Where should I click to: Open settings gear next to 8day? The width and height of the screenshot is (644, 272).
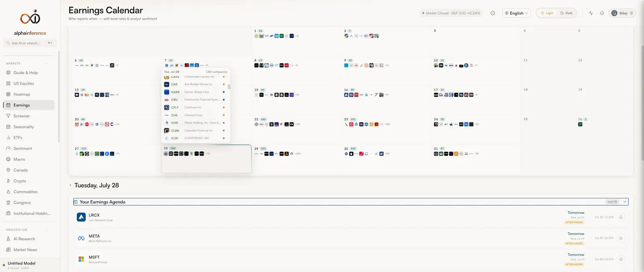pyautogui.click(x=632, y=13)
